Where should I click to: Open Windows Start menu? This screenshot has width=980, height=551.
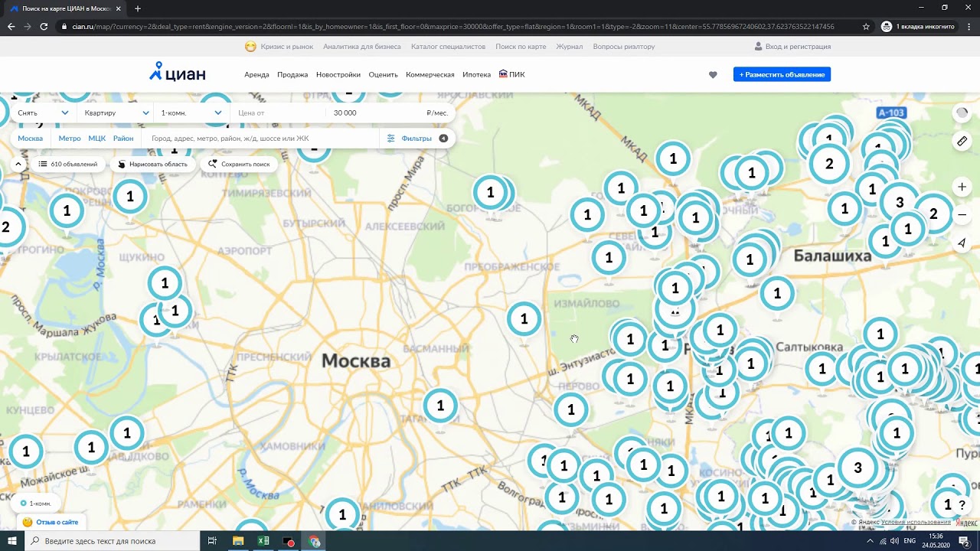click(x=12, y=541)
